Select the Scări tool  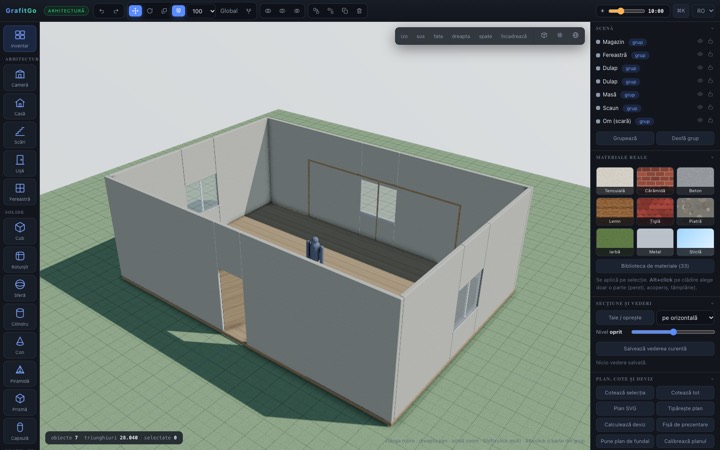pyautogui.click(x=20, y=135)
